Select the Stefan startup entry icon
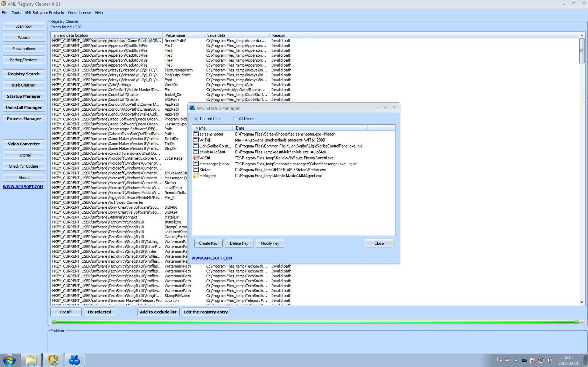The image size is (588, 367). pos(196,170)
